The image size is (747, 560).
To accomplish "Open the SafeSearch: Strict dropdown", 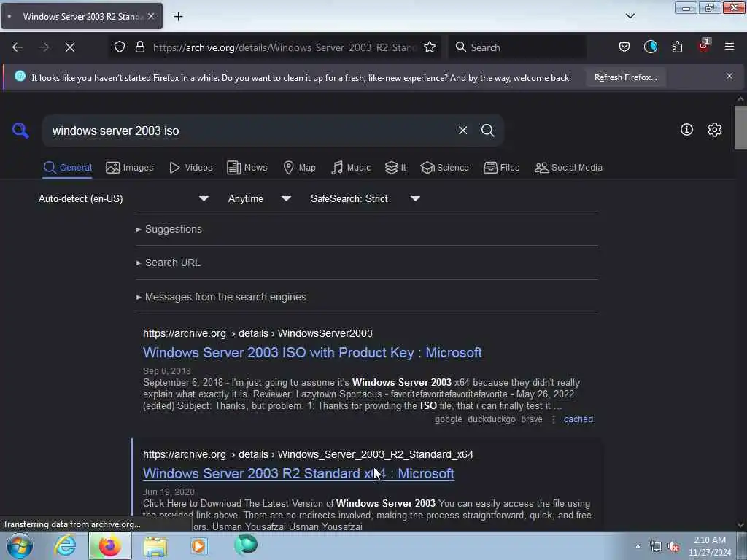I will 365,198.
